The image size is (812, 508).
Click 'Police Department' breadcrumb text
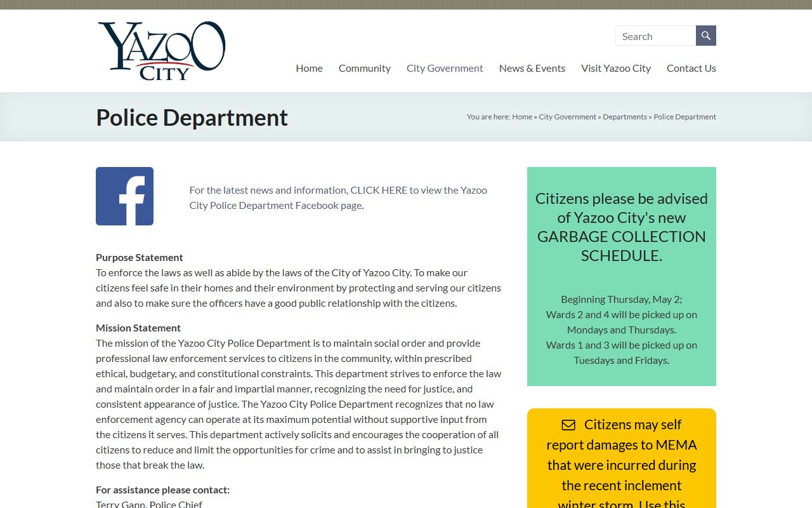(685, 117)
